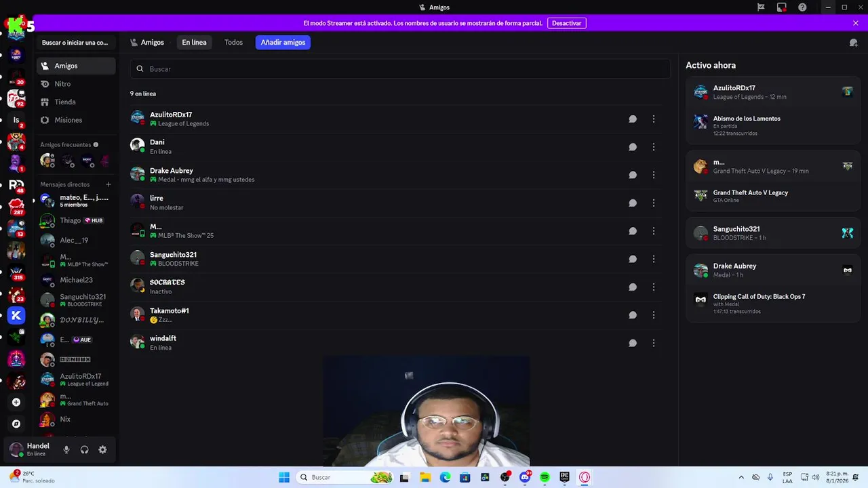
Task: Open server icon with 287 notifications
Action: point(16,207)
